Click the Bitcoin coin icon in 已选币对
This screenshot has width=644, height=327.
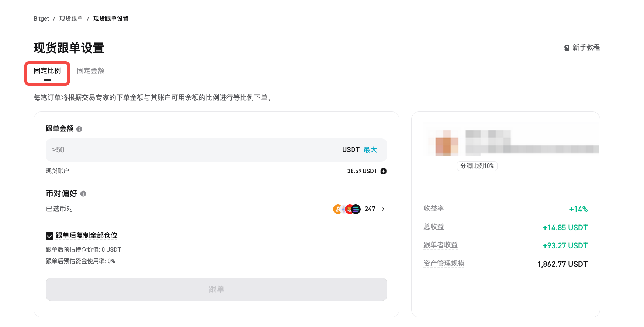click(x=337, y=209)
